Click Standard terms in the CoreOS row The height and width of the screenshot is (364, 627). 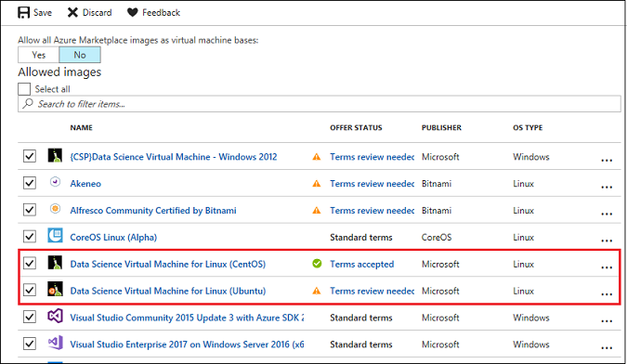click(x=361, y=237)
